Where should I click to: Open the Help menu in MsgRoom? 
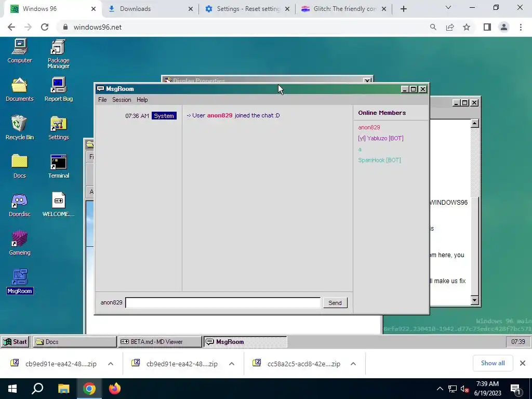coord(142,100)
